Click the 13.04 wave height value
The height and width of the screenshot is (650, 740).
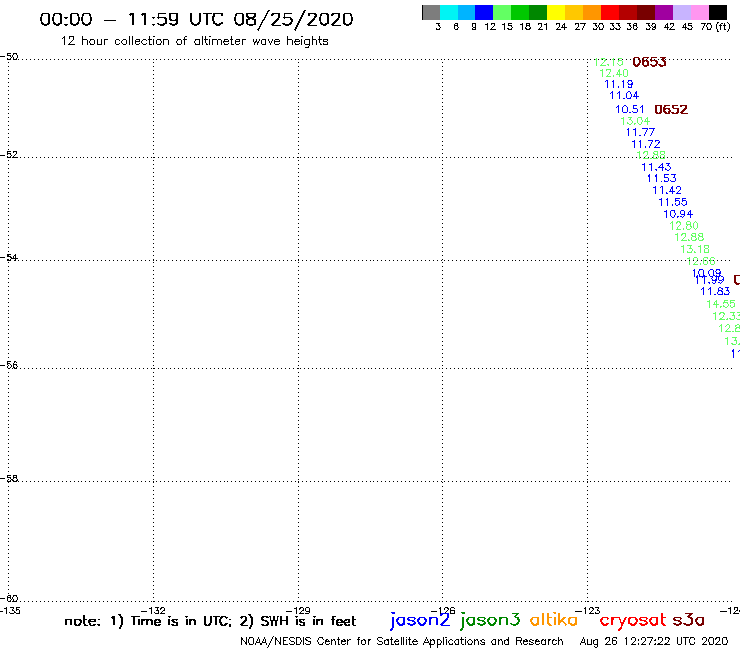[x=635, y=121]
